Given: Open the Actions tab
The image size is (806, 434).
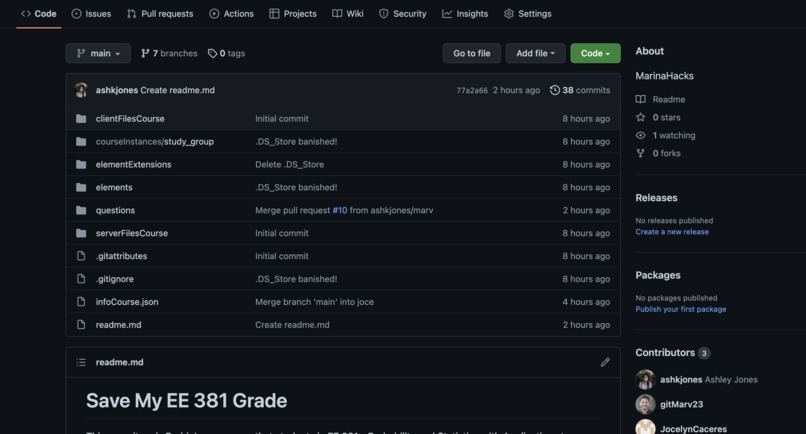Looking at the screenshot, I should [x=231, y=14].
